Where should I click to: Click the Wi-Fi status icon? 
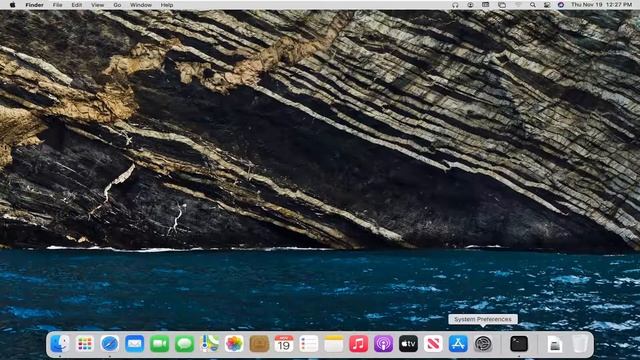(x=518, y=5)
